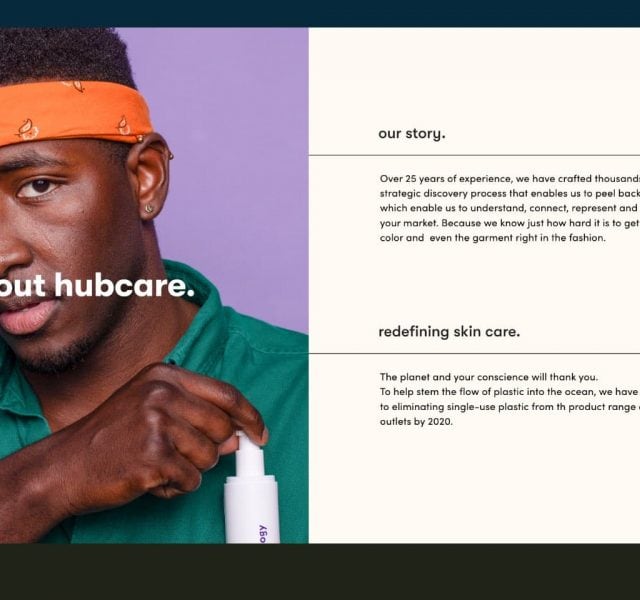
Task: Click the purple label text on the bottle
Action: tap(262, 534)
